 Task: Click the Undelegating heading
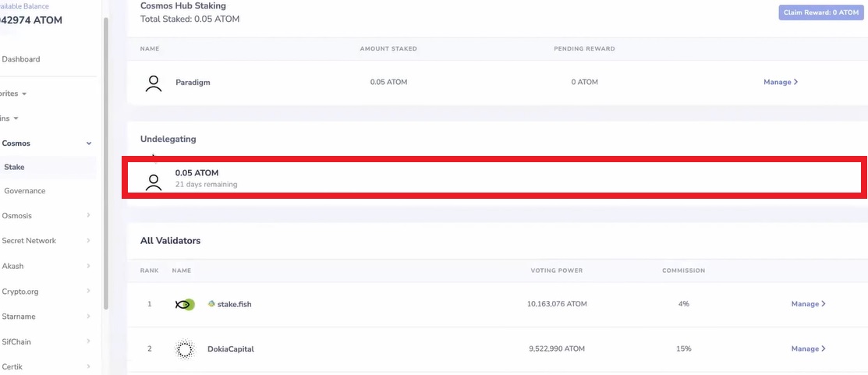[168, 139]
